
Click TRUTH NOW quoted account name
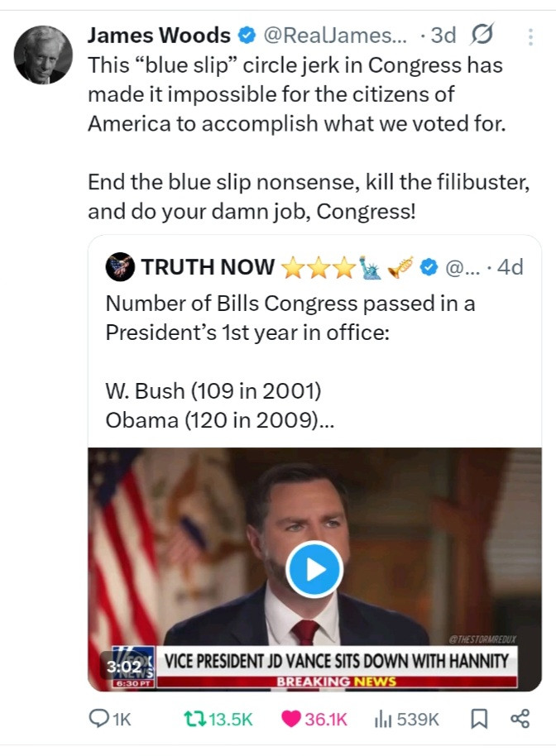click(208, 267)
